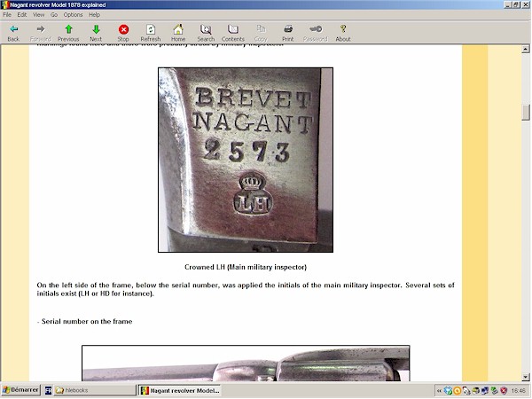
Task: Open the File menu
Action: (x=7, y=14)
